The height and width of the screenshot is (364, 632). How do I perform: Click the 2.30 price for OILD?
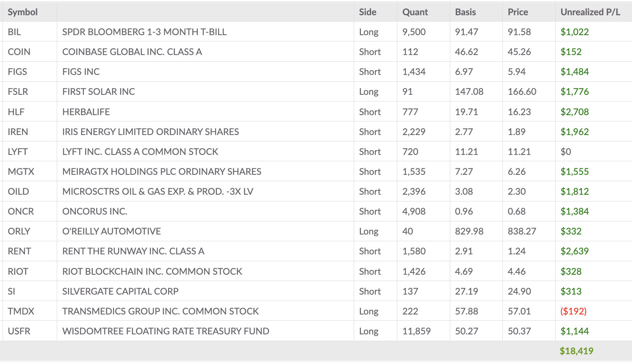tap(517, 191)
